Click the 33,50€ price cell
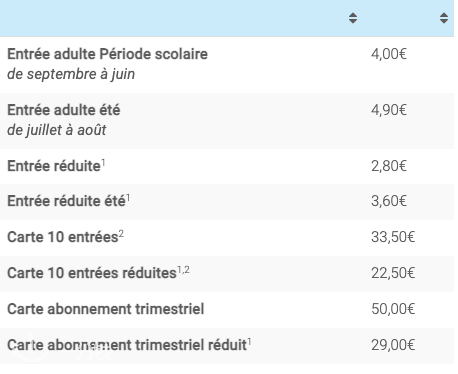This screenshot has width=458, height=374. (393, 237)
